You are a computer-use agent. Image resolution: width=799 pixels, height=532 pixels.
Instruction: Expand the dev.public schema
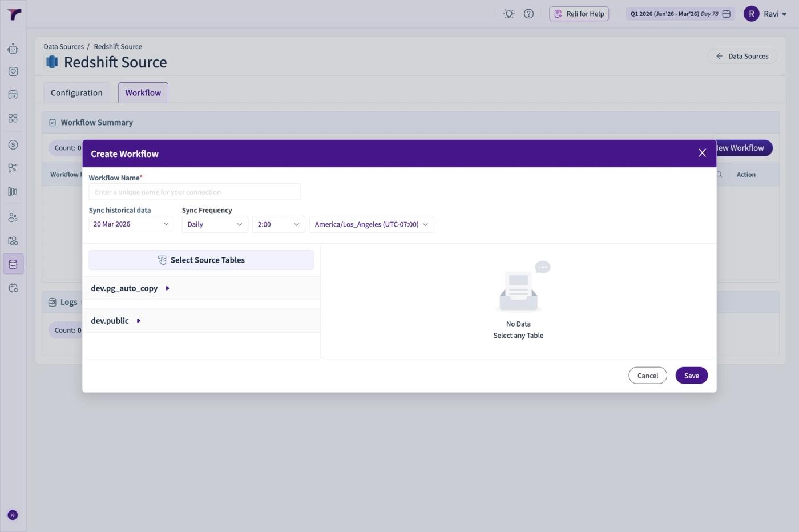[x=139, y=321]
